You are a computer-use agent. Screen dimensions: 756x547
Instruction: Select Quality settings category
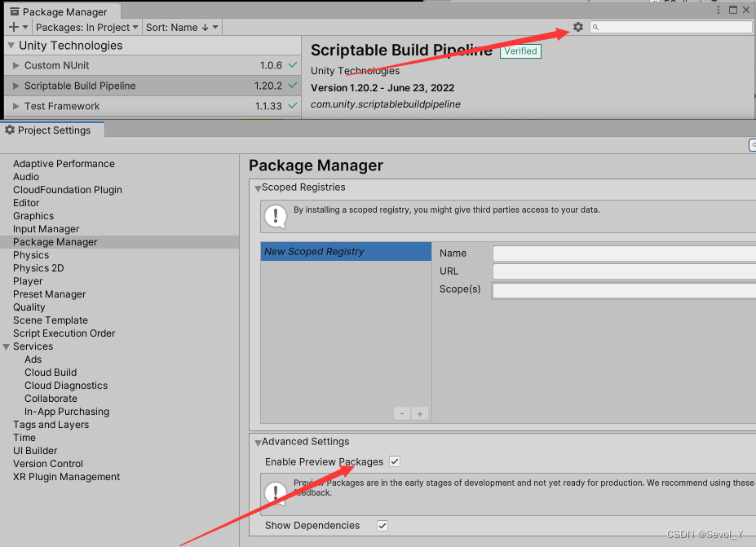click(29, 307)
